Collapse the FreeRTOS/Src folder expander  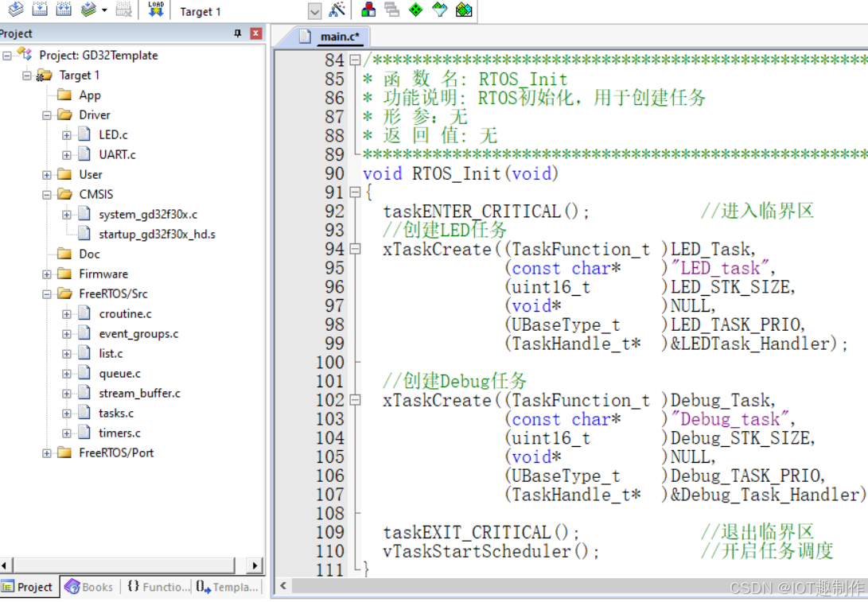(46, 294)
